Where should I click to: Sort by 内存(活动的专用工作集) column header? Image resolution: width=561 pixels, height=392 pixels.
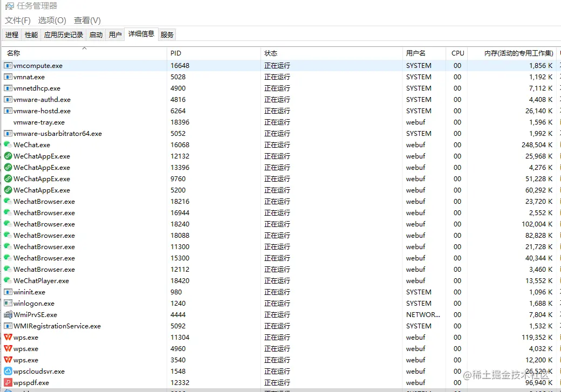tap(512, 53)
